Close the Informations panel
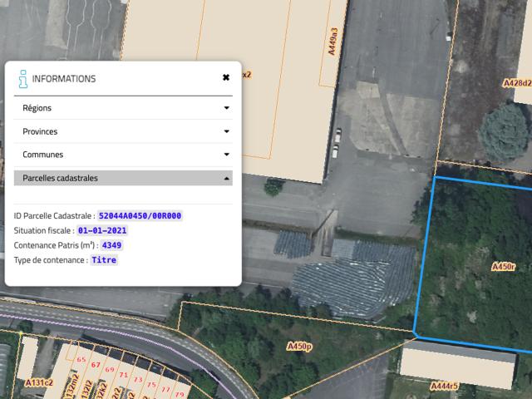 226,78
